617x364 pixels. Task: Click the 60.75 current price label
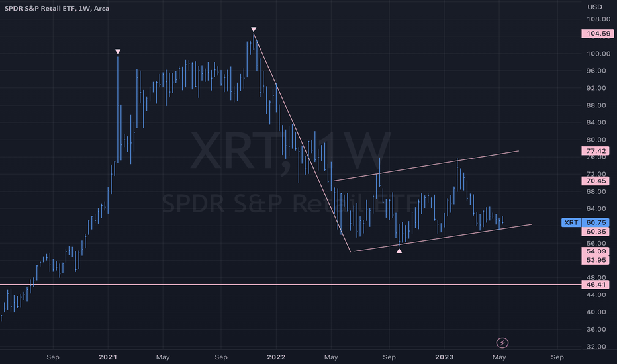click(x=595, y=223)
